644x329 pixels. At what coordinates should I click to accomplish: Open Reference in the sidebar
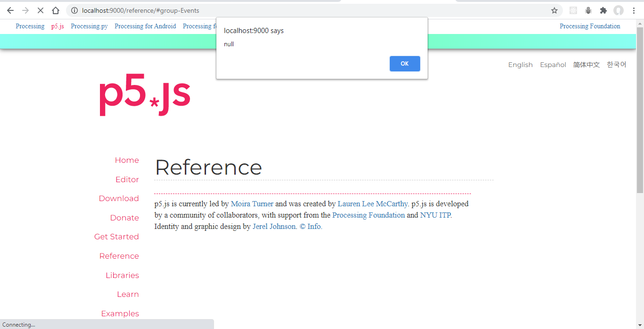(x=119, y=256)
